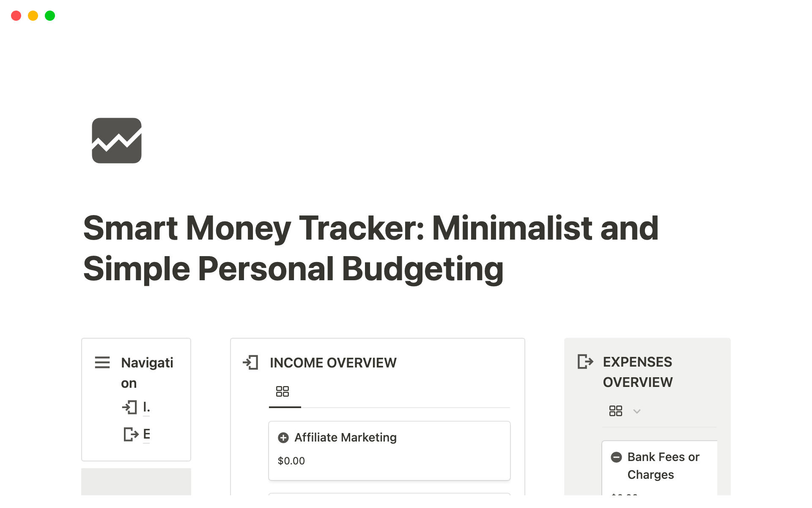812x508 pixels.
Task: Click the Affiliate Marketing label link
Action: (345, 438)
